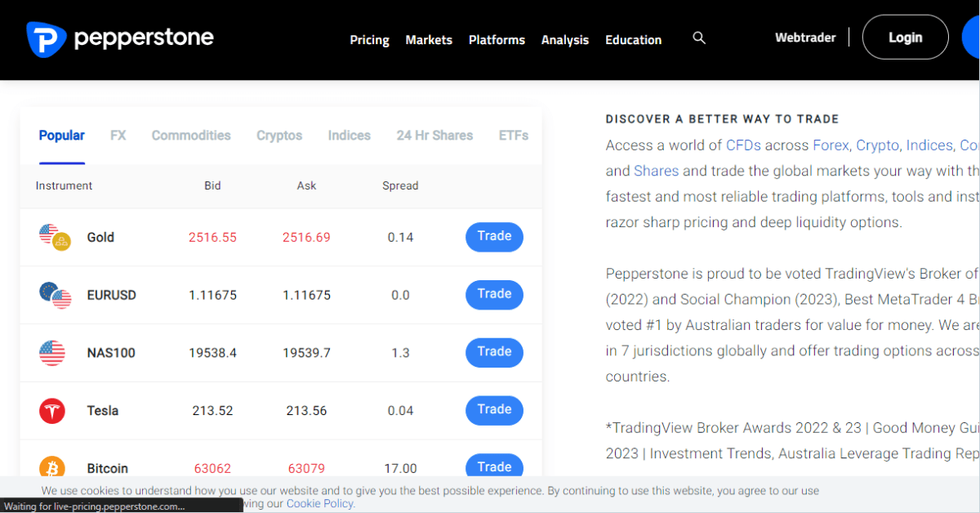The height and width of the screenshot is (513, 980).
Task: Open the Commodities tab
Action: coord(191,136)
